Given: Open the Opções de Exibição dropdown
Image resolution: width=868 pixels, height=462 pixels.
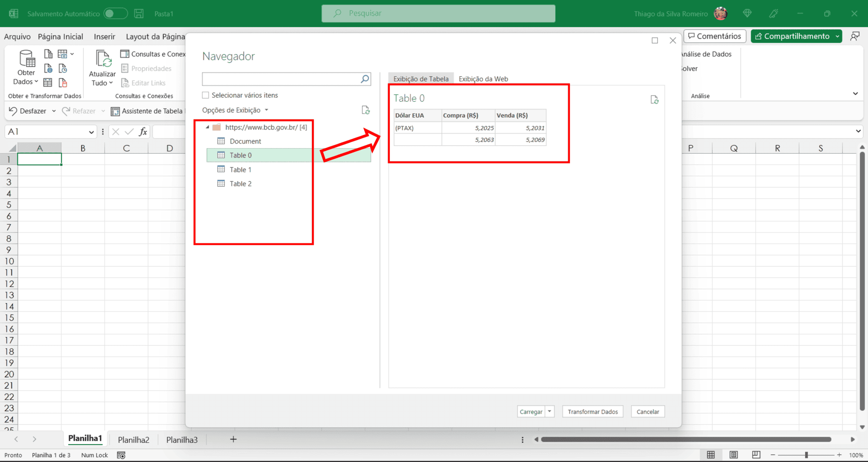Looking at the screenshot, I should click(x=267, y=110).
